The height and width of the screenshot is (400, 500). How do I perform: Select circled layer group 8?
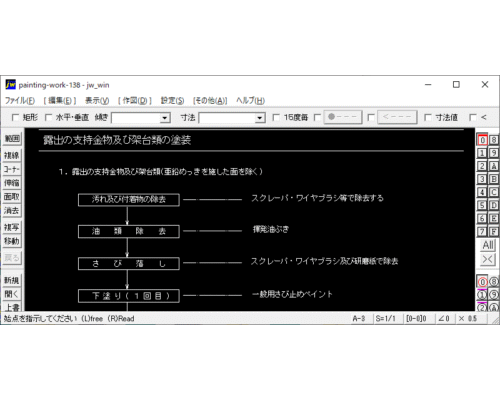point(494,282)
